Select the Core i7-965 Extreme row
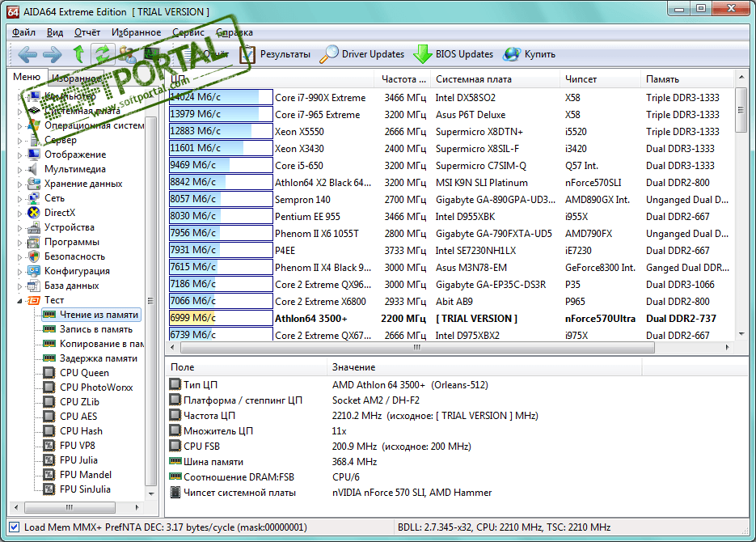Image resolution: width=756 pixels, height=542 pixels. [x=451, y=114]
